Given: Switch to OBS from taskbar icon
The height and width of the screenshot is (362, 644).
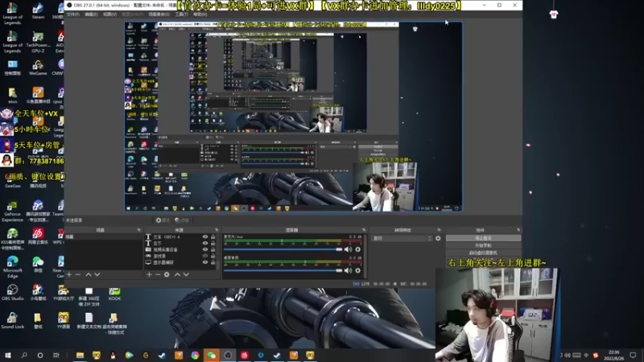Looking at the screenshot, I should tap(228, 355).
